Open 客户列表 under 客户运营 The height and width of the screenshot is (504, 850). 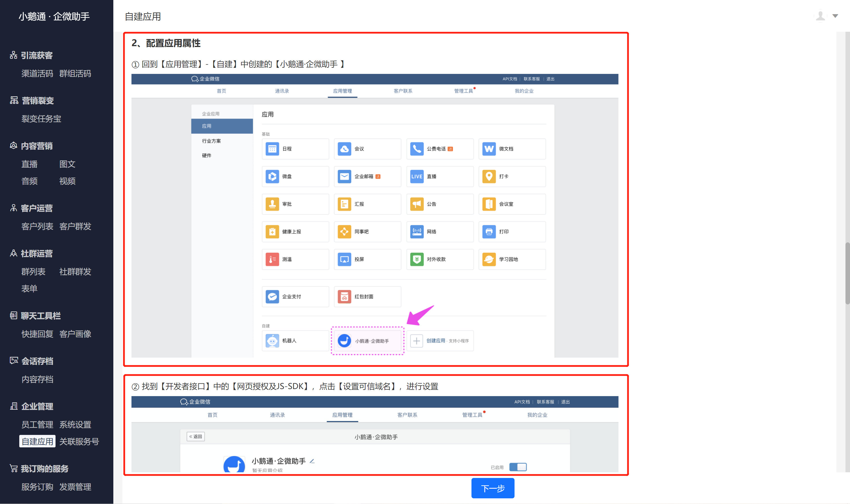pyautogui.click(x=37, y=226)
